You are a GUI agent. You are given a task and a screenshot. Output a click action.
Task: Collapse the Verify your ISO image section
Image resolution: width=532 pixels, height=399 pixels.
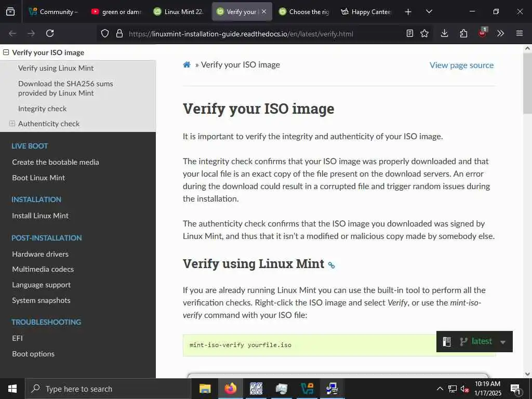(x=6, y=52)
